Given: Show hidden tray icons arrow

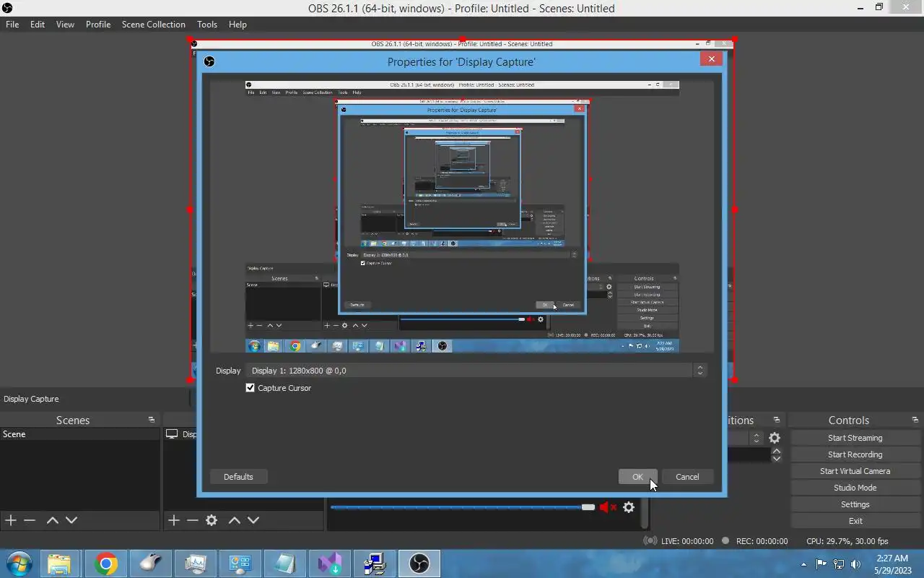Looking at the screenshot, I should tap(804, 564).
